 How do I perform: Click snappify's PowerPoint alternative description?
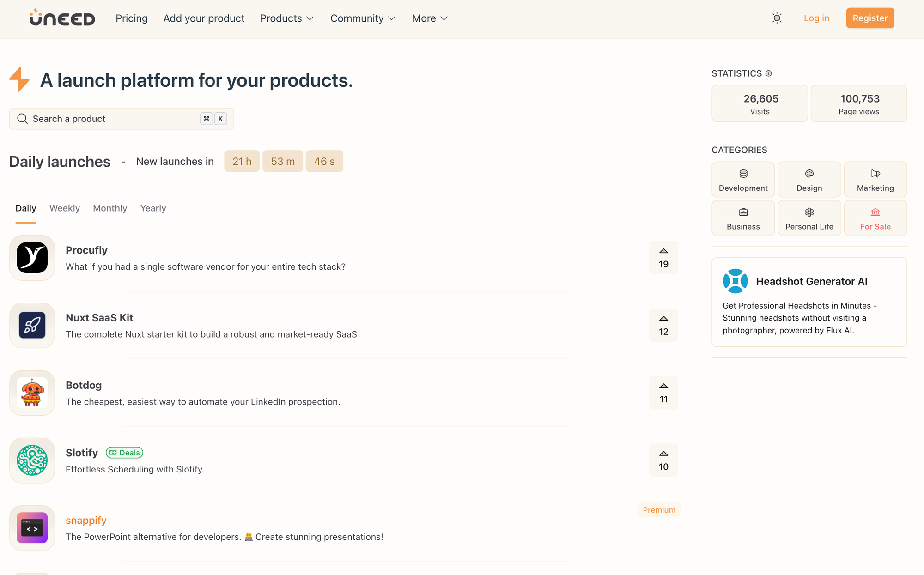click(225, 537)
